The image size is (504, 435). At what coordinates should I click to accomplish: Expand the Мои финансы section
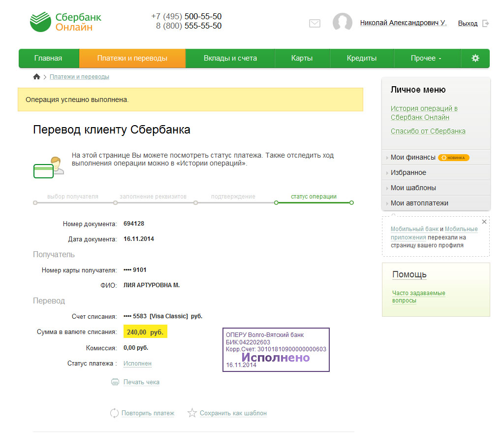pyautogui.click(x=436, y=157)
